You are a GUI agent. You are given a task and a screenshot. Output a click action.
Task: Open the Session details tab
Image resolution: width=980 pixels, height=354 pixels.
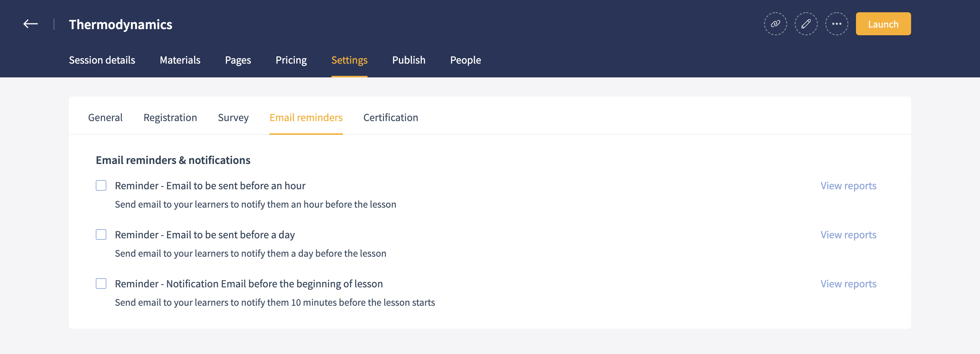pos(102,60)
